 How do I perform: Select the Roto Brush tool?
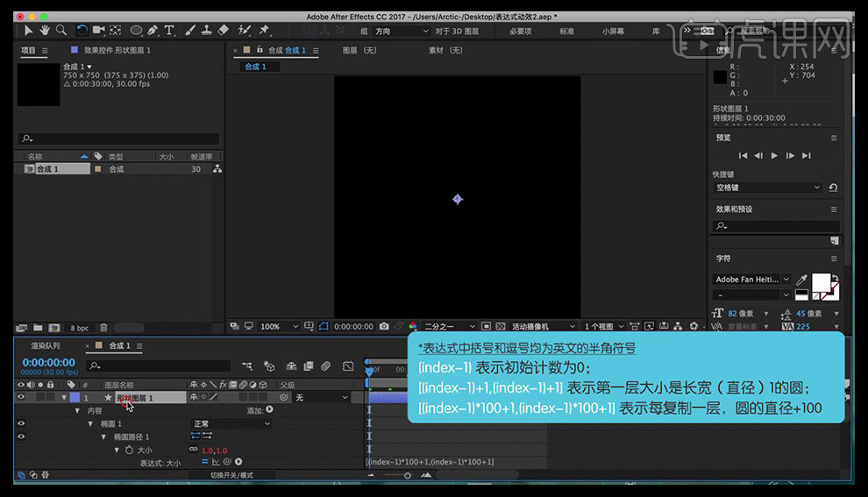244,31
